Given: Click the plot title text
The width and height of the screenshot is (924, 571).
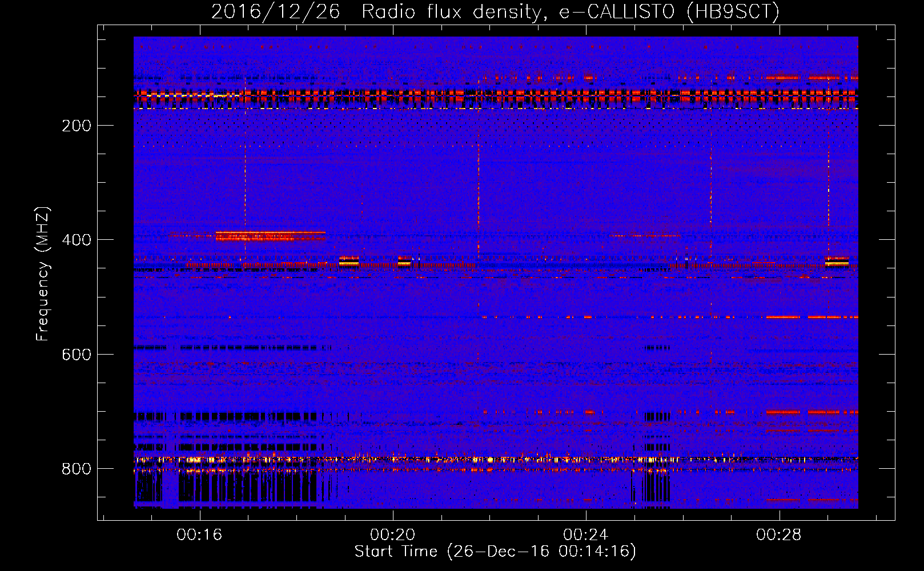Looking at the screenshot, I should (495, 11).
